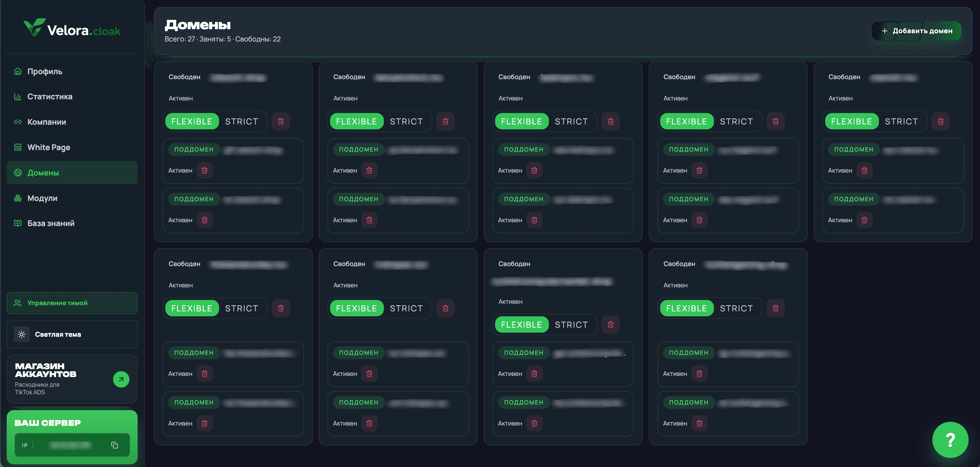
Task: Set STRICT mode in top-row second card
Action: pyautogui.click(x=406, y=121)
